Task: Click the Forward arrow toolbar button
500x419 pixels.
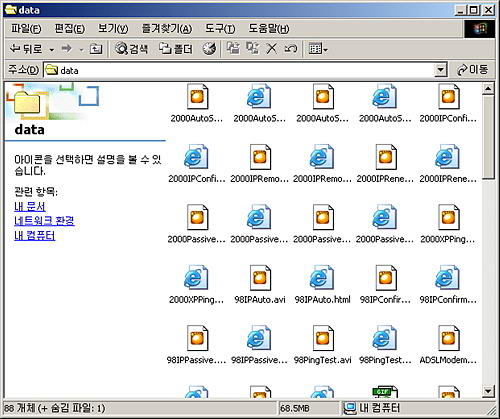Action: tap(66, 49)
